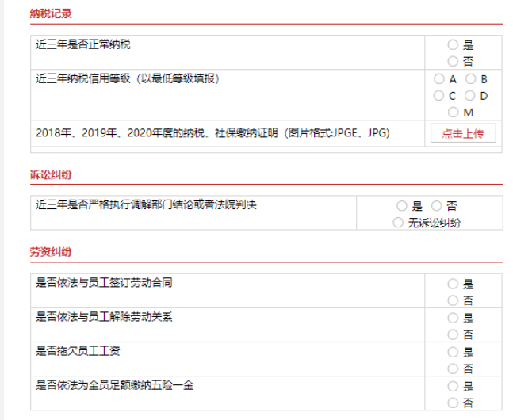
Task: Select 是 for 严格执行调解部门结论或者法院判决
Action: click(x=402, y=206)
